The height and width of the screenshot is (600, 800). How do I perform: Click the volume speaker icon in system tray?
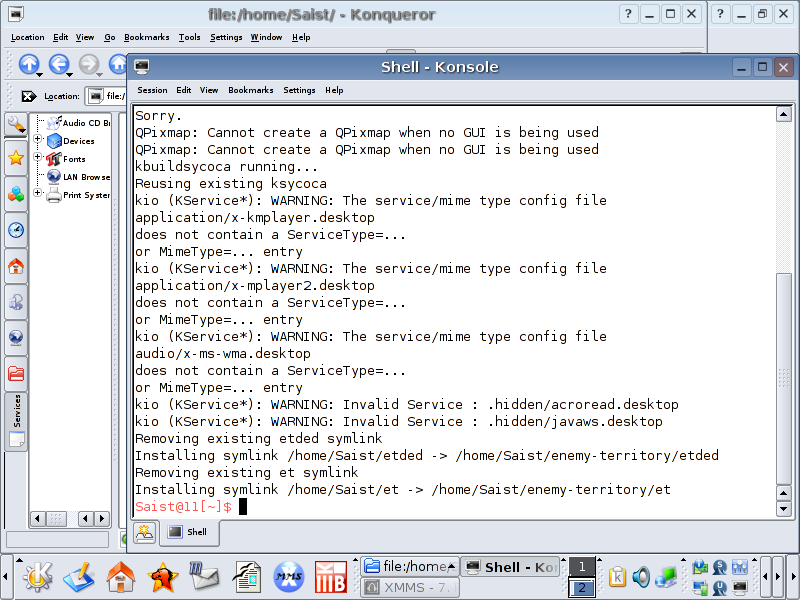point(641,577)
